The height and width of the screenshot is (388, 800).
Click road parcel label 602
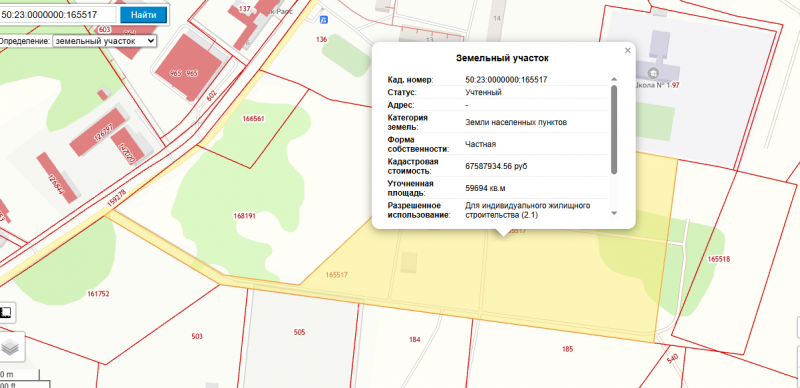click(212, 94)
